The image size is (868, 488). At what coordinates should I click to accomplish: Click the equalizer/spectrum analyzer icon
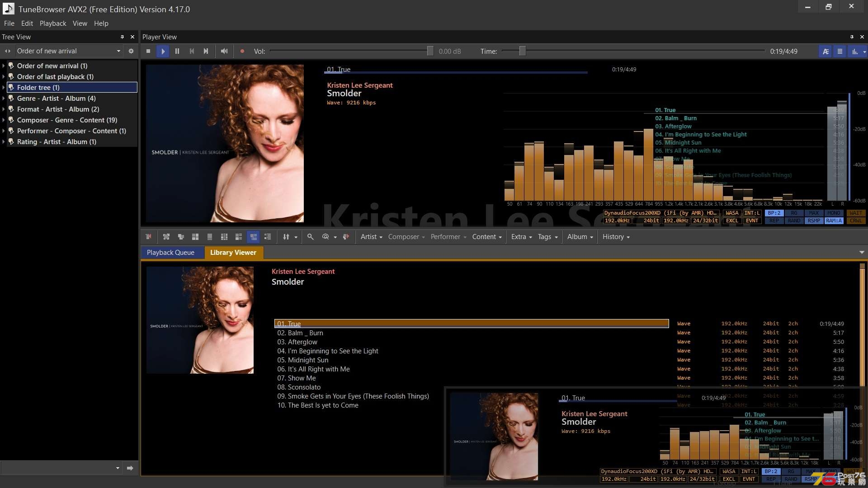point(854,51)
